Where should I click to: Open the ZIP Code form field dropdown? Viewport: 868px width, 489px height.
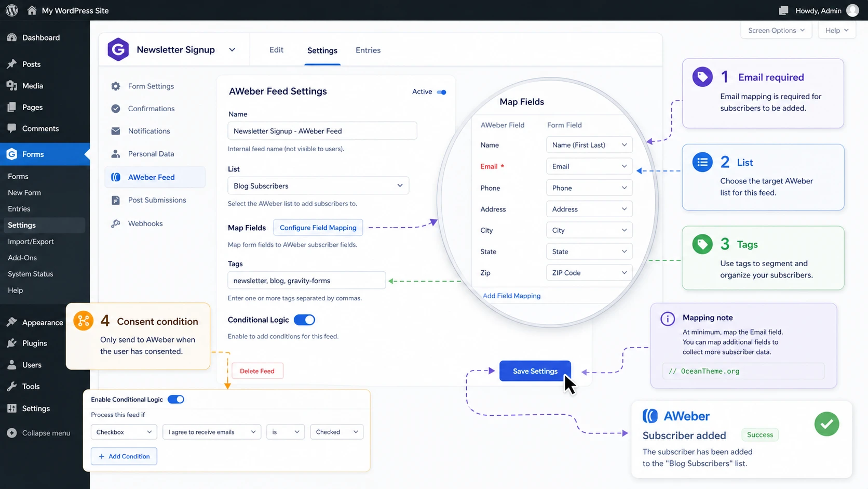click(x=589, y=273)
